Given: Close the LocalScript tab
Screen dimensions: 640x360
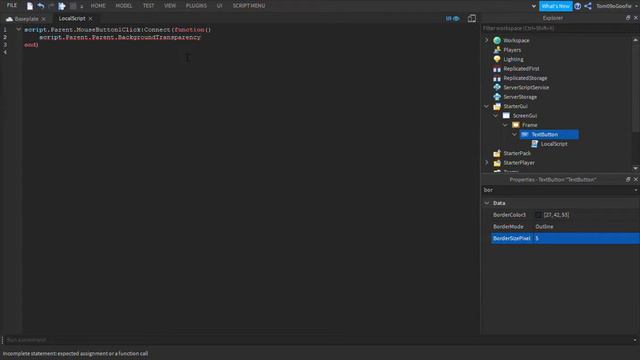Looking at the screenshot, I should tap(90, 19).
